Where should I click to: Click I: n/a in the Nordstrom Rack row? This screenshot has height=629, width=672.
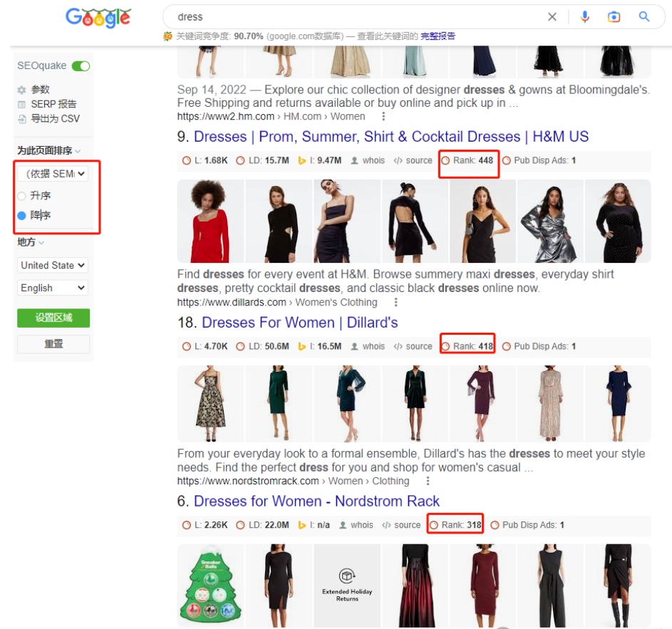pos(314,525)
